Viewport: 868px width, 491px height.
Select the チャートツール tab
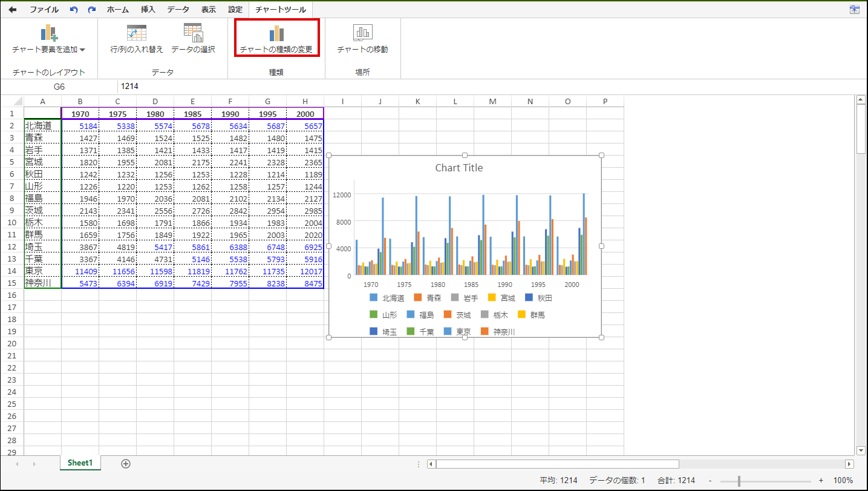281,10
